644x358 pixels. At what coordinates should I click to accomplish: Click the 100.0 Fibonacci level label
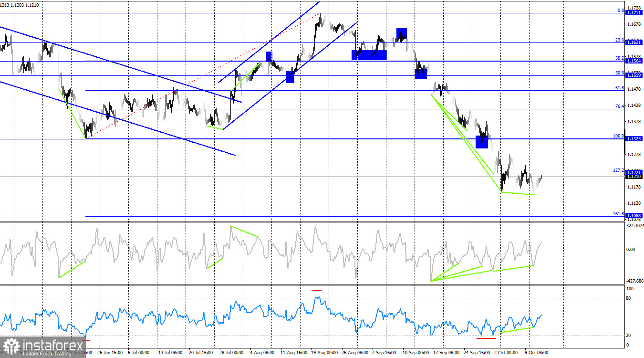[619, 136]
